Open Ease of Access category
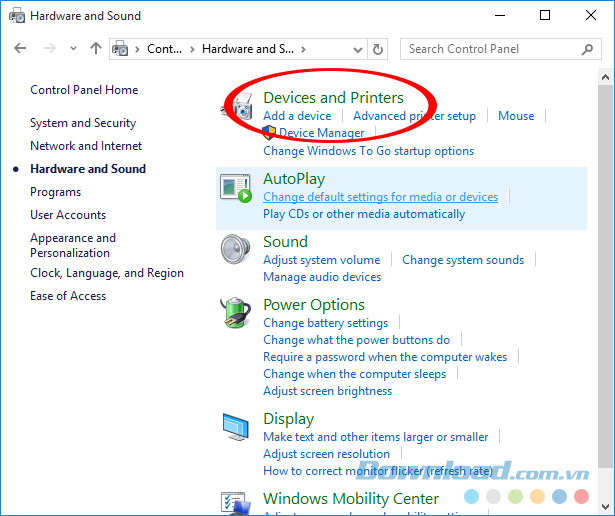This screenshot has height=516, width=615. point(68,296)
